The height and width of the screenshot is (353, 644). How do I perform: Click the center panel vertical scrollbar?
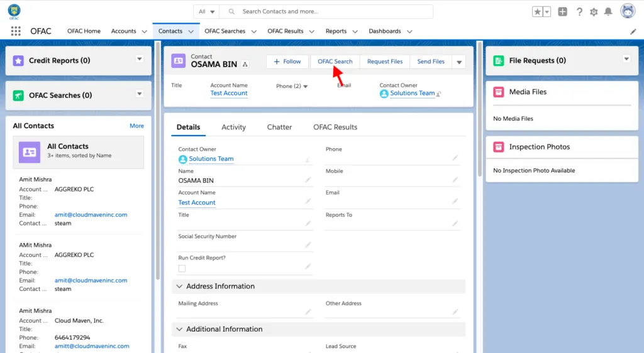click(480, 109)
